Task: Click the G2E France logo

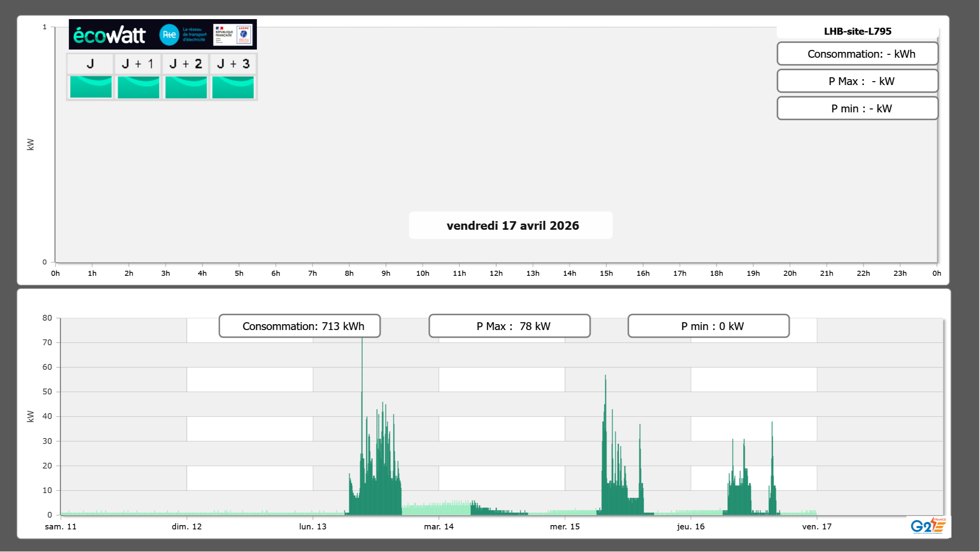Action: tap(928, 526)
